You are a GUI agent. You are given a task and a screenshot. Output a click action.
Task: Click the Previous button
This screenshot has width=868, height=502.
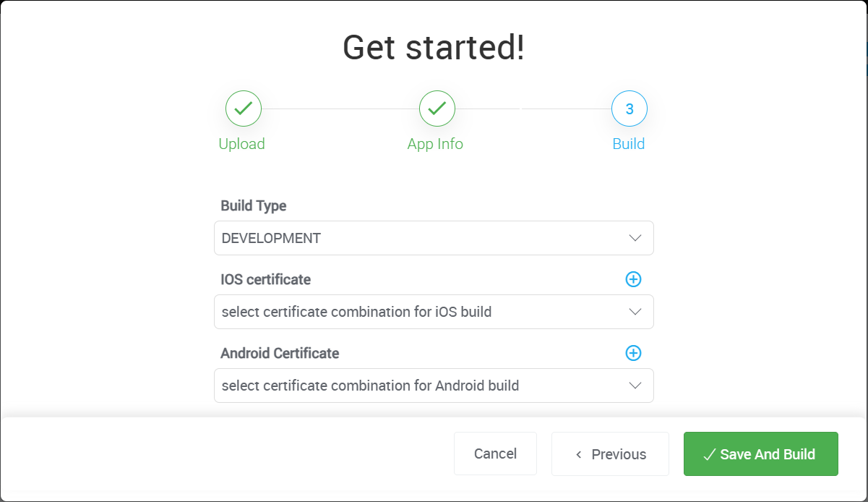tap(610, 454)
